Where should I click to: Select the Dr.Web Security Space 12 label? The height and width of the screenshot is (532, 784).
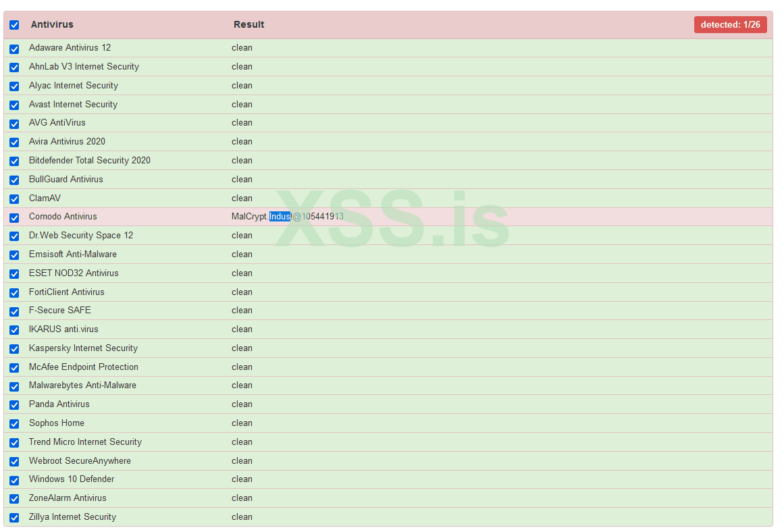click(81, 236)
